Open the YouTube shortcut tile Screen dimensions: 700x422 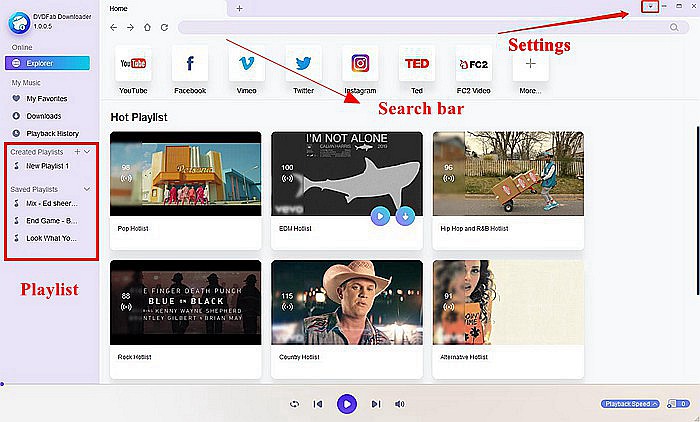point(133,63)
